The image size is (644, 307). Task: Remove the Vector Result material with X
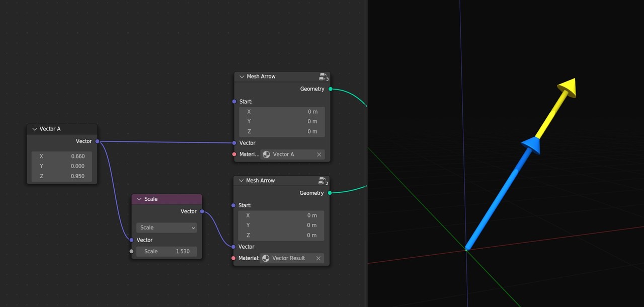pyautogui.click(x=318, y=258)
